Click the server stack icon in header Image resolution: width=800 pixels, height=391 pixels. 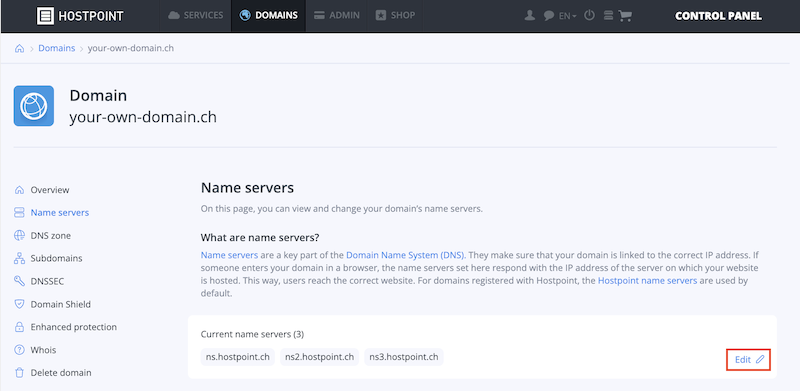608,15
